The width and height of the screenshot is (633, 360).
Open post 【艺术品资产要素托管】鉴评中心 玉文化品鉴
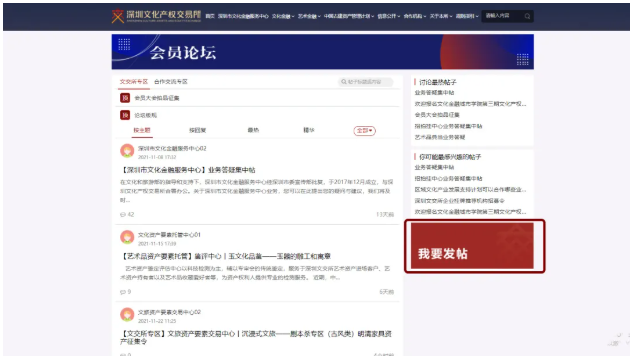(x=226, y=256)
